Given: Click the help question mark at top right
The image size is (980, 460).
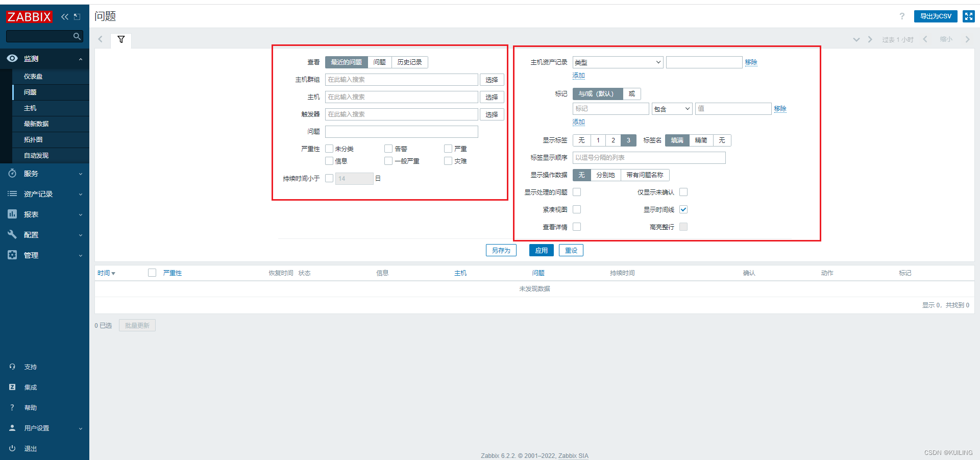Looking at the screenshot, I should pos(902,16).
